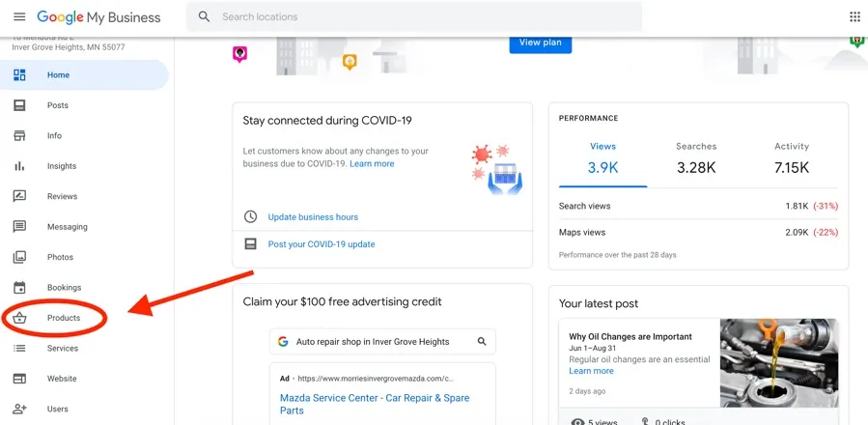Open the Info menu item
This screenshot has width=868, height=425.
click(x=84, y=136)
